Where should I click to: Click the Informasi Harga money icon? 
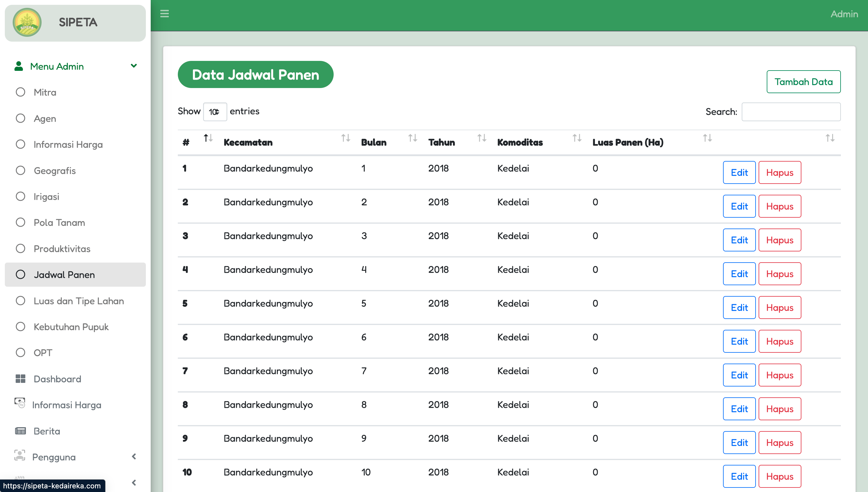coord(20,403)
